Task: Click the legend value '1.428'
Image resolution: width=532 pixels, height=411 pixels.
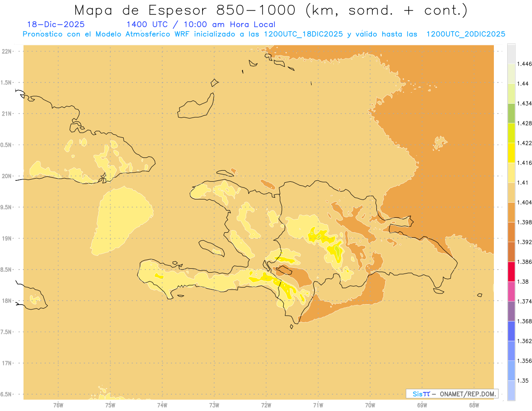Action: click(x=524, y=123)
